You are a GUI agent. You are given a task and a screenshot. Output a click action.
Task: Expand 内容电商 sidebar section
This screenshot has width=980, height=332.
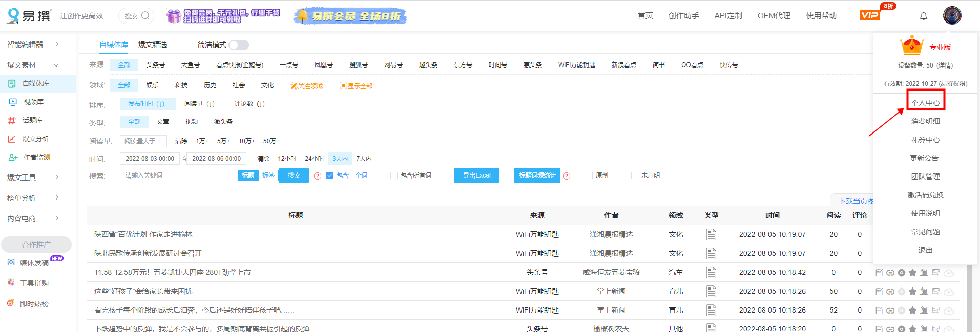pos(33,218)
